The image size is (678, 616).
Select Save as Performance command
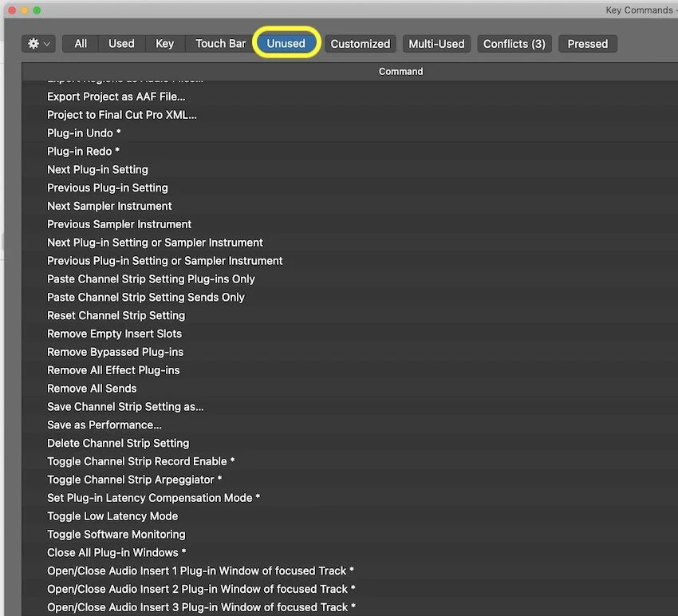coord(104,424)
